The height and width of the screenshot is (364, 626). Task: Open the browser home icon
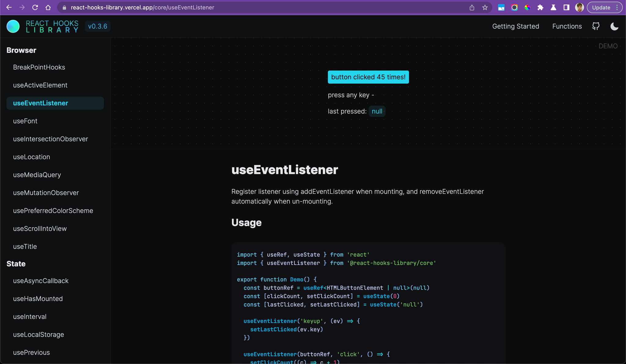(48, 7)
